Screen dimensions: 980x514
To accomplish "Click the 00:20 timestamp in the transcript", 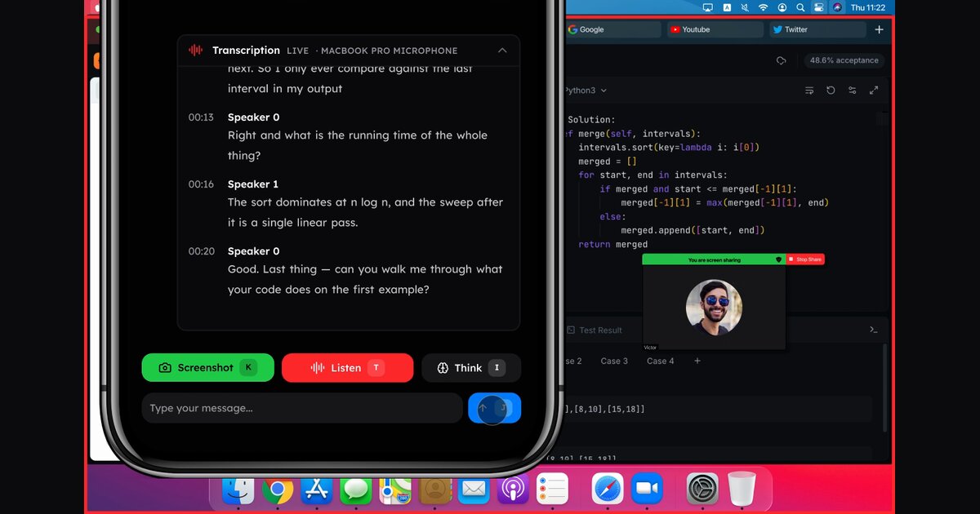I will coord(201,251).
